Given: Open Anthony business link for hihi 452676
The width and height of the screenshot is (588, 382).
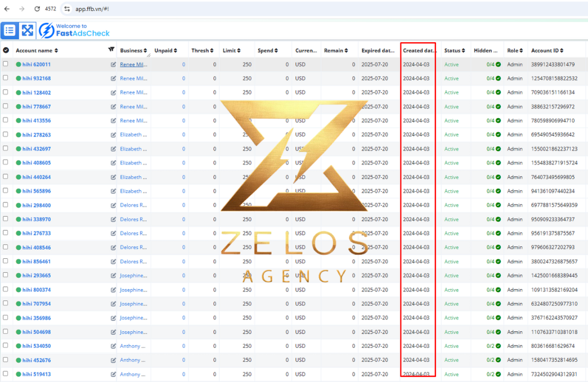Looking at the screenshot, I should click(x=132, y=360).
